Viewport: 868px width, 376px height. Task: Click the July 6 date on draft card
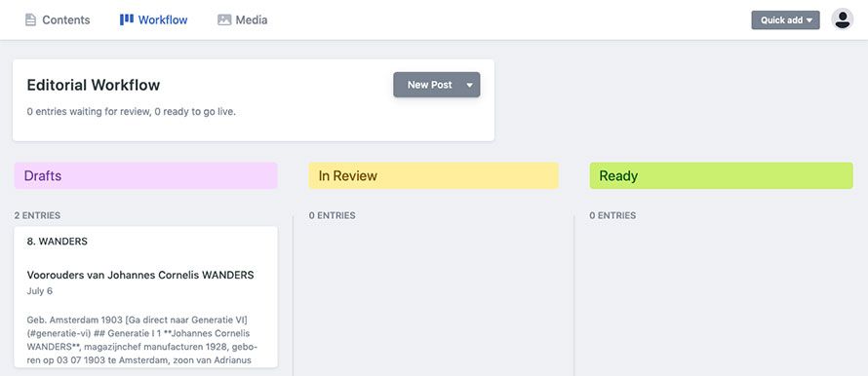pos(40,291)
